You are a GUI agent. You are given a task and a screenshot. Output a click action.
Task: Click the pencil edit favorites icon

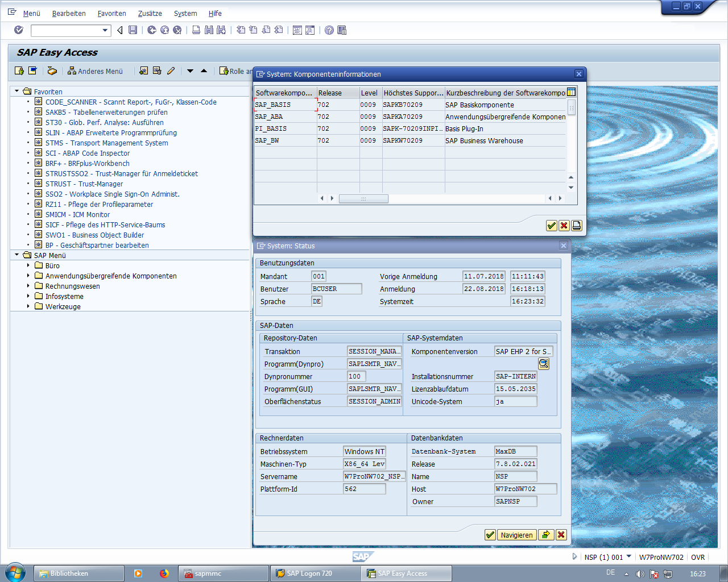(x=171, y=71)
